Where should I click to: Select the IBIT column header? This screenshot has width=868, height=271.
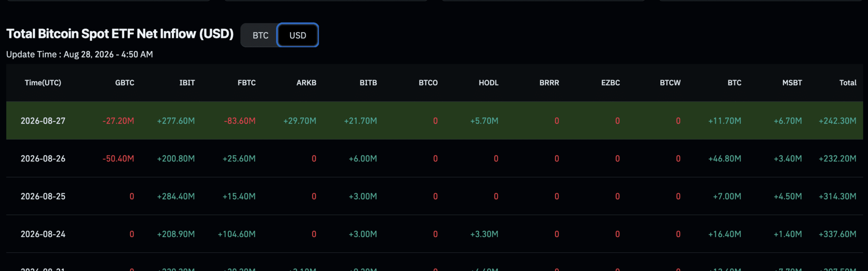(x=187, y=83)
